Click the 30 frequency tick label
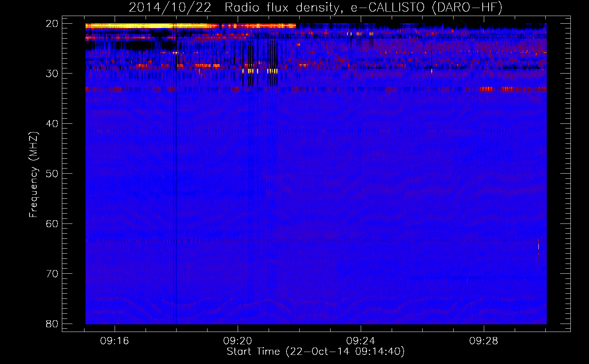This screenshot has width=589, height=364. [x=52, y=74]
